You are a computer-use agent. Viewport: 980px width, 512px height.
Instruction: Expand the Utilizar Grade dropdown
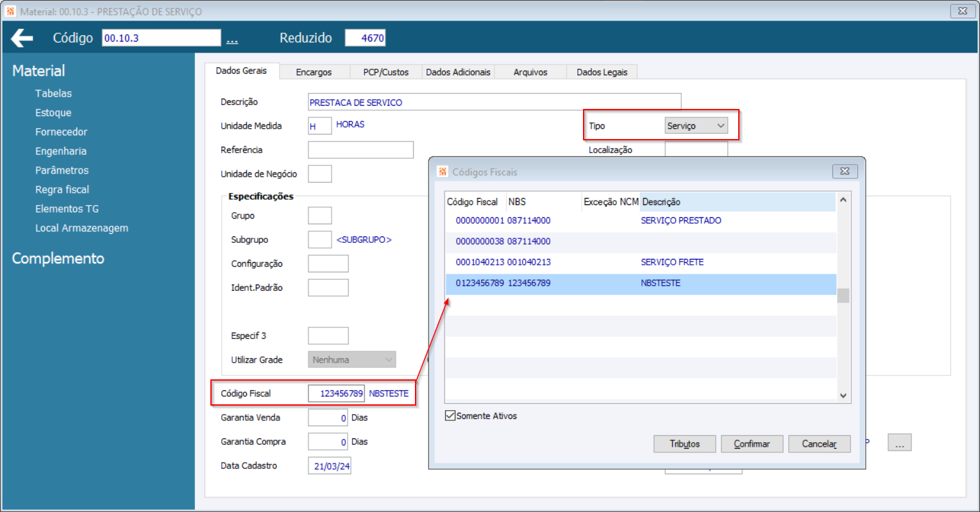pyautogui.click(x=351, y=359)
